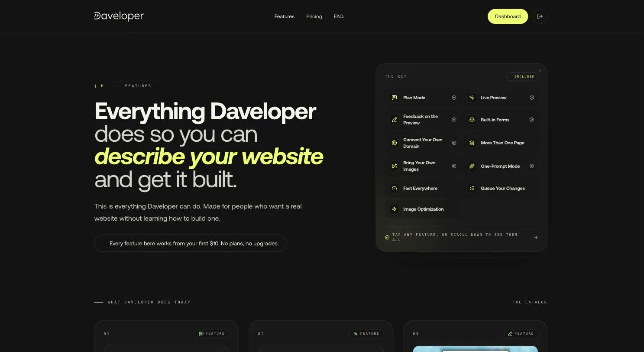644x352 pixels.
Task: Click the sparkles icon for One-Prompt Mode
Action: 472,166
